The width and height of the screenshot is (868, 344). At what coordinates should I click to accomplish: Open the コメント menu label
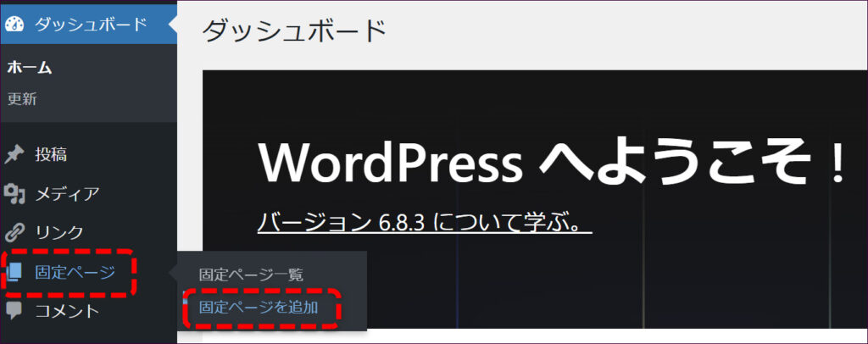67,310
